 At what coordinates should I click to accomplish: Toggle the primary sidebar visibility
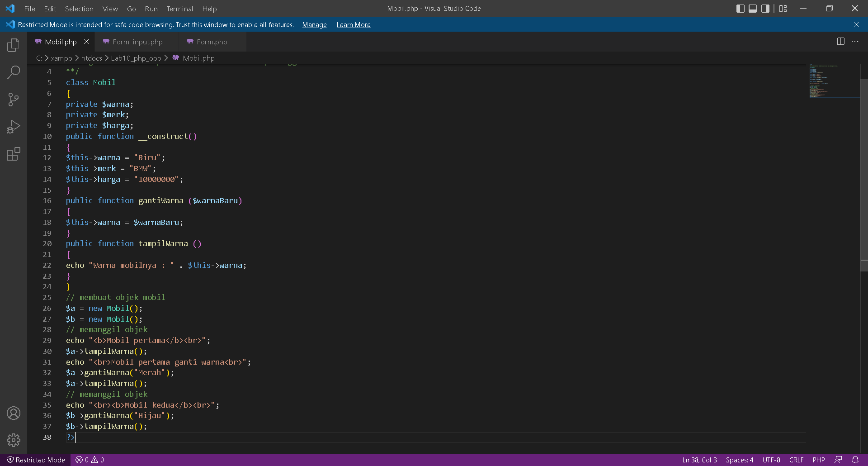click(x=741, y=8)
